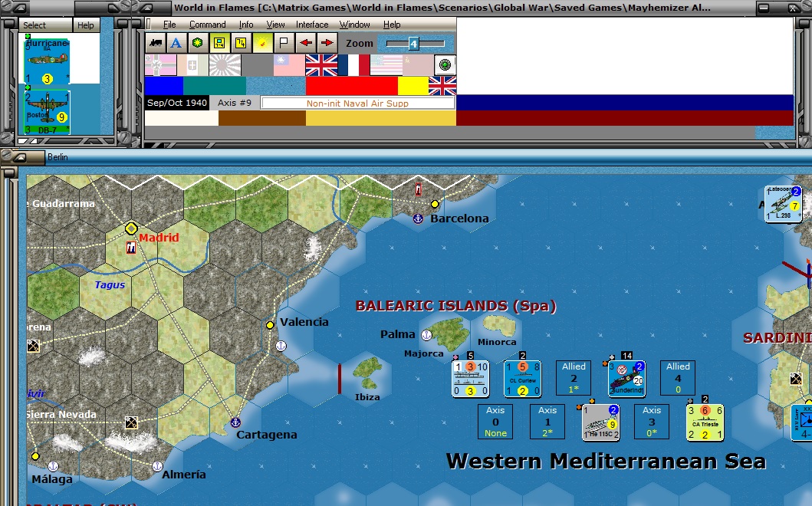Click the red right arrow button
The image size is (812, 506).
click(x=327, y=43)
